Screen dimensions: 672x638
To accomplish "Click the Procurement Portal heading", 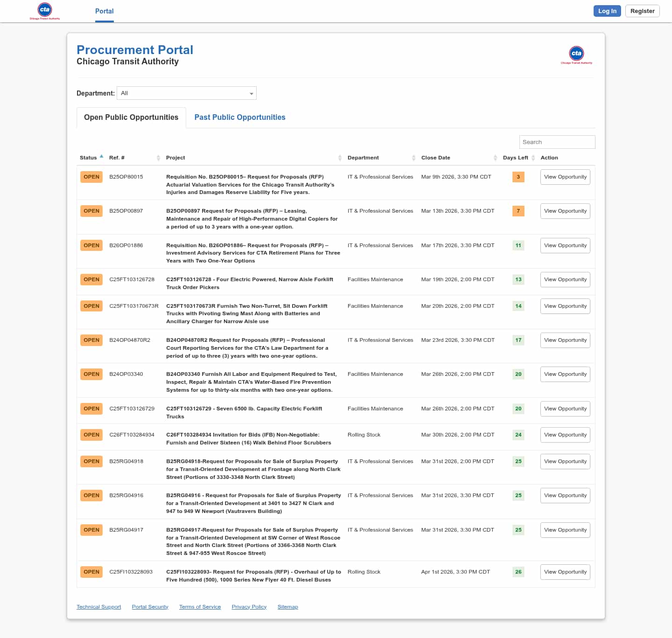I will 135,50.
